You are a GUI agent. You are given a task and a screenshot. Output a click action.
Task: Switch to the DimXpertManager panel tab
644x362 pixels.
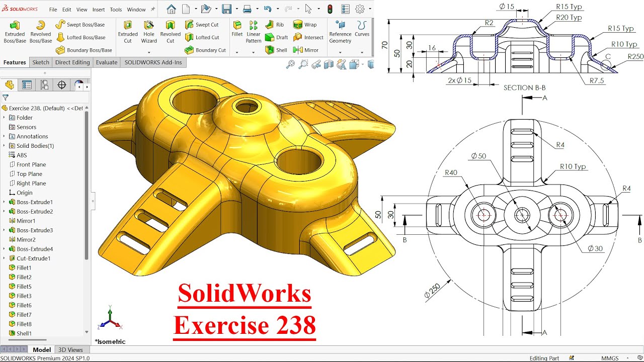[x=62, y=85]
